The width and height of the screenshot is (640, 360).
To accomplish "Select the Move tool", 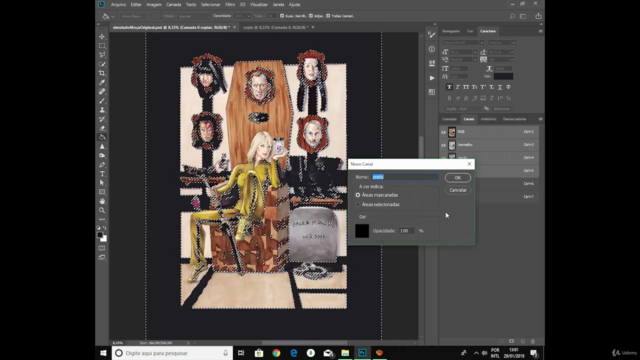I will click(x=102, y=37).
